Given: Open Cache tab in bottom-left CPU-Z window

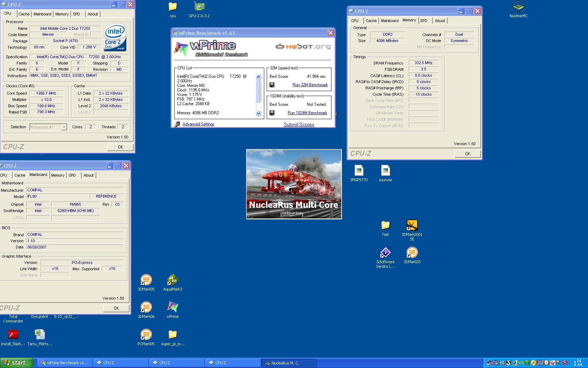Looking at the screenshot, I should tap(20, 175).
